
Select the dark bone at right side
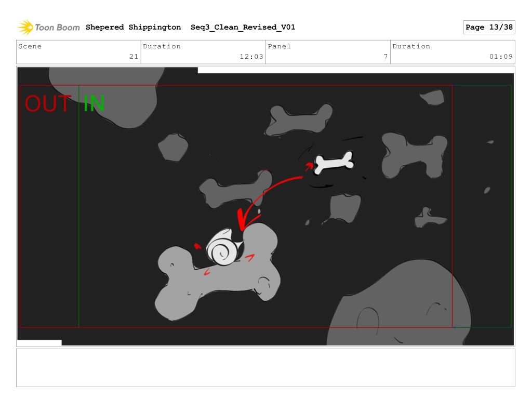pos(414,154)
